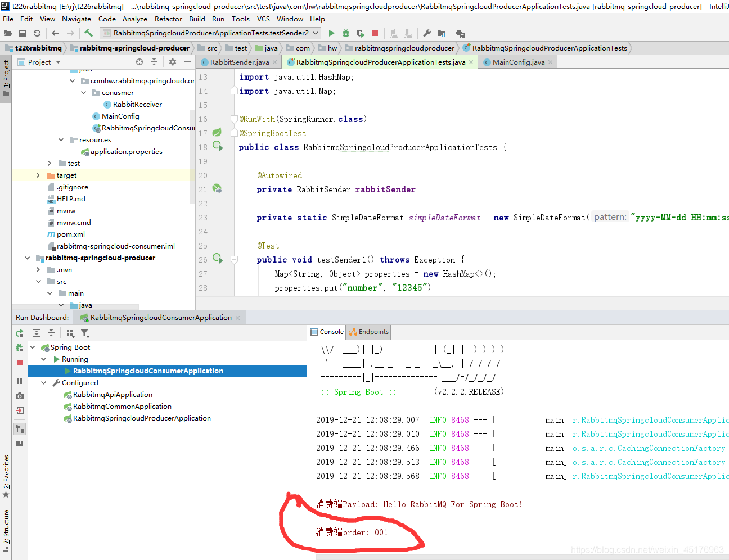729x560 pixels.
Task: Collapse the Spring Boot tree node
Action: 33,347
